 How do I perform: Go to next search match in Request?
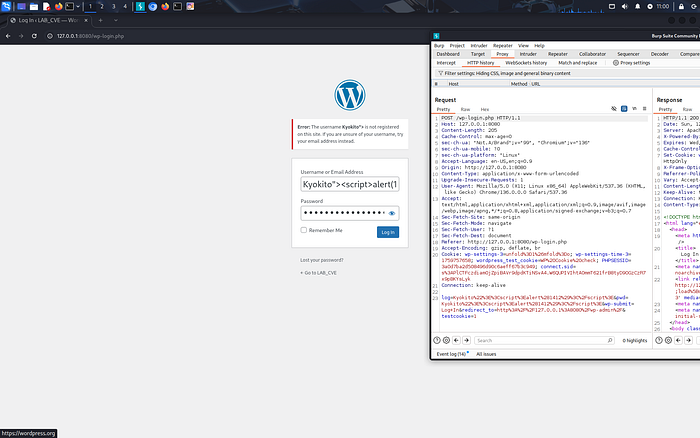point(467,340)
